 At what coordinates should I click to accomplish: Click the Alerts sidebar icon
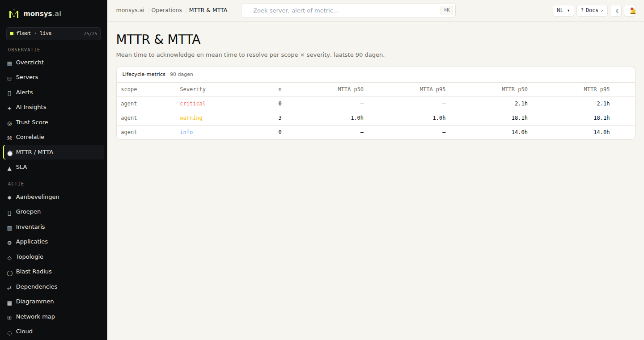pos(9,93)
